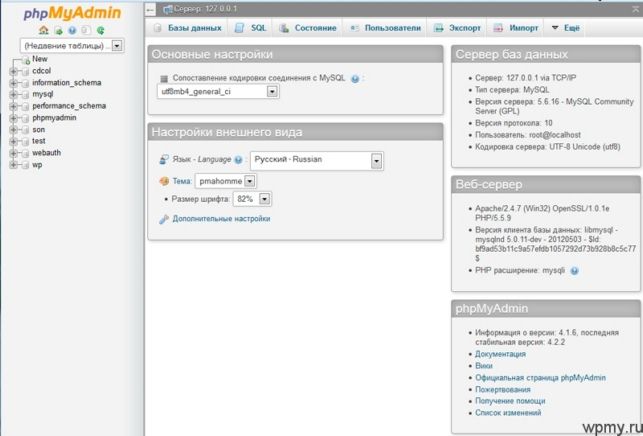The height and width of the screenshot is (436, 643).
Task: Collapse the navigation panel with the arrow button
Action: [x=150, y=10]
